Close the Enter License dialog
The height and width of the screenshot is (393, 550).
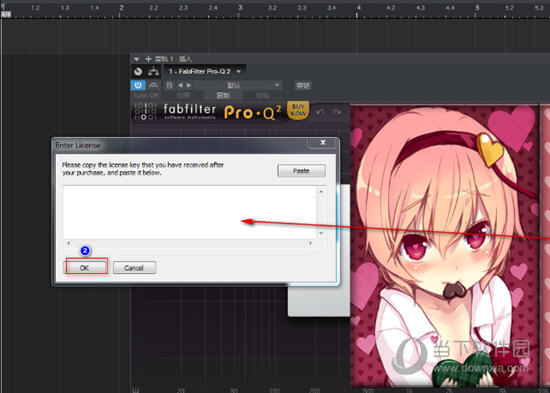[x=323, y=142]
